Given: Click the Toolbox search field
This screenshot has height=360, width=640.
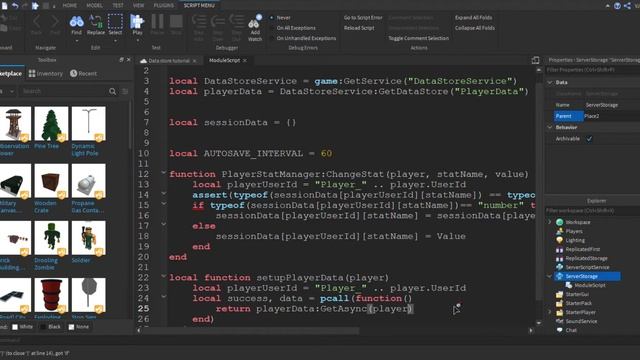Looking at the screenshot, I should [64, 91].
